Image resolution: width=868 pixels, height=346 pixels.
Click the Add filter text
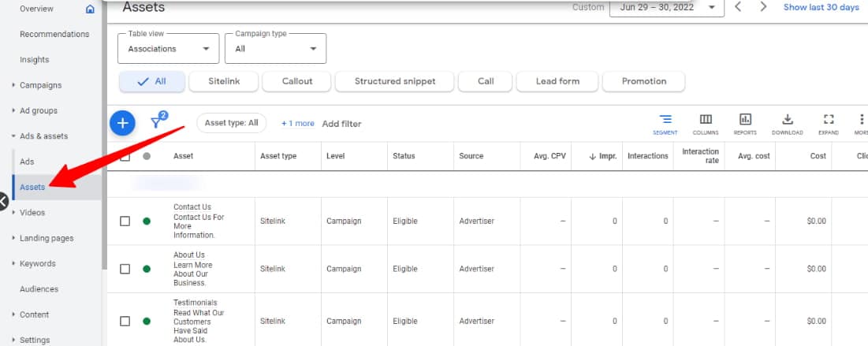pyautogui.click(x=341, y=124)
